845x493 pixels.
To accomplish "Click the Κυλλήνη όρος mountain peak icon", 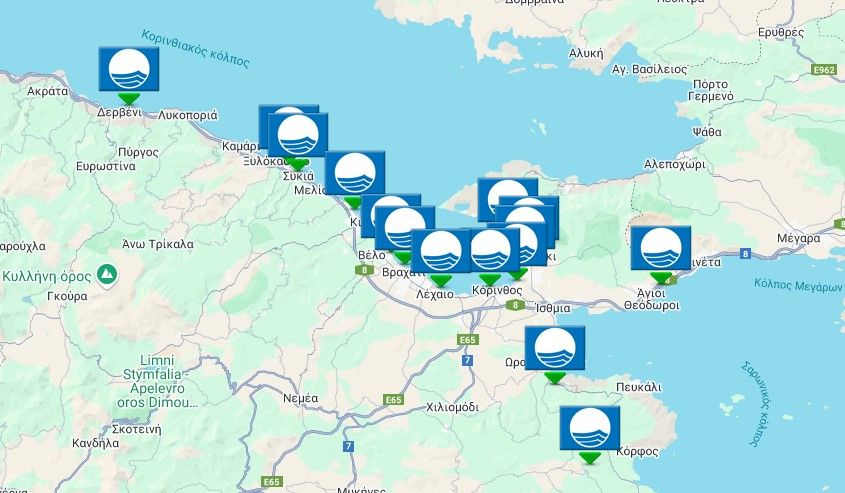I will [x=107, y=275].
